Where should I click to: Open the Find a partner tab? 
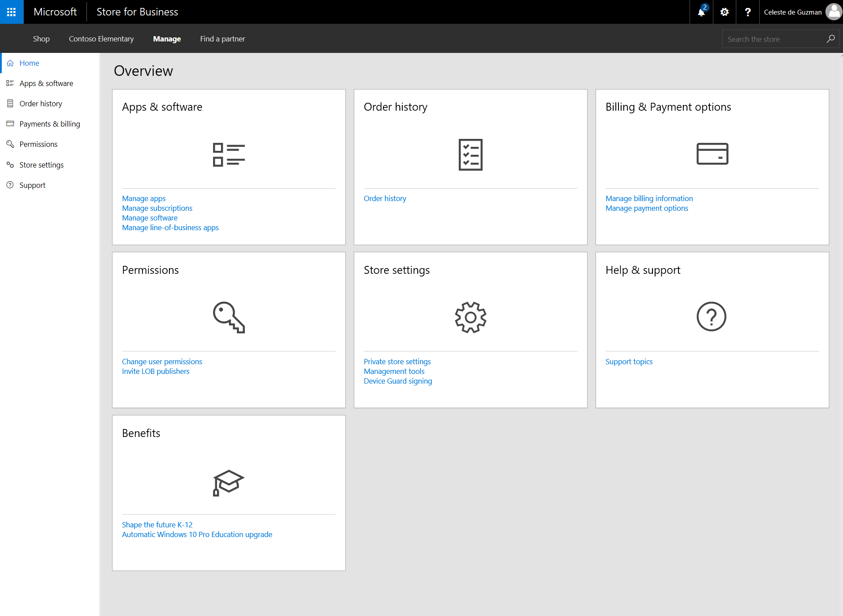pyautogui.click(x=222, y=39)
